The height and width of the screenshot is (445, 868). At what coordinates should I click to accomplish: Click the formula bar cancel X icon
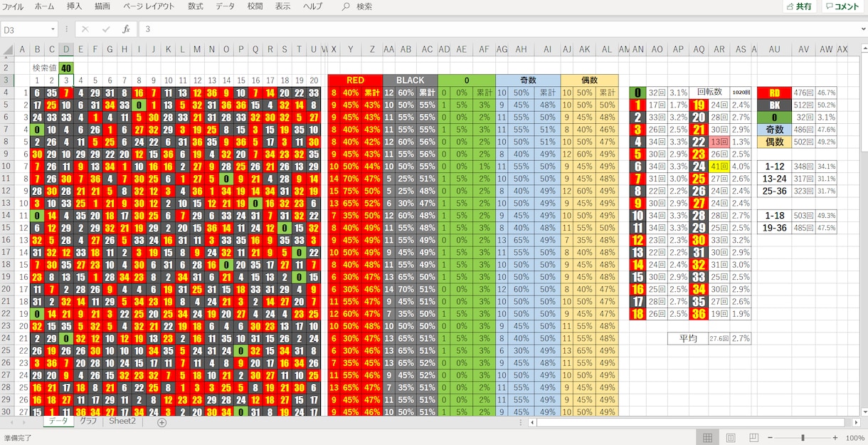pos(85,29)
